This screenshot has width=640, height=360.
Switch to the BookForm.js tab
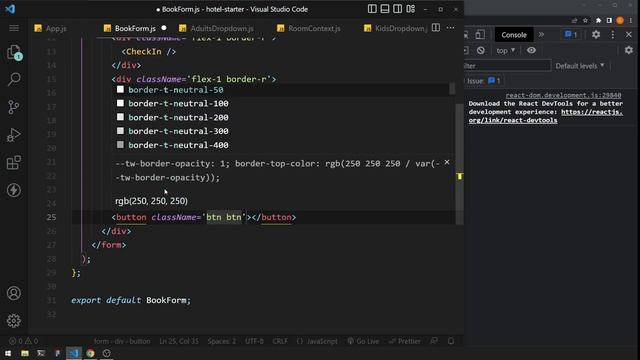(x=135, y=28)
